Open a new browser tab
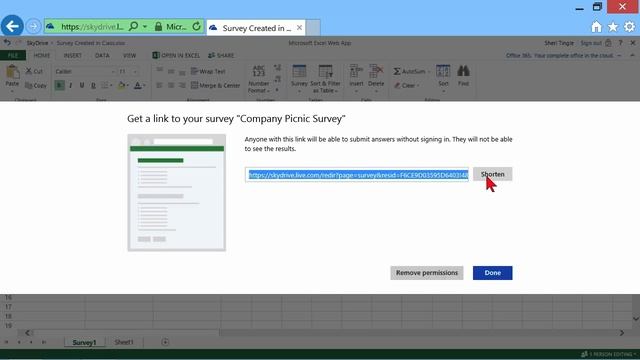Image resolution: width=640 pixels, height=360 pixels. 313,28
